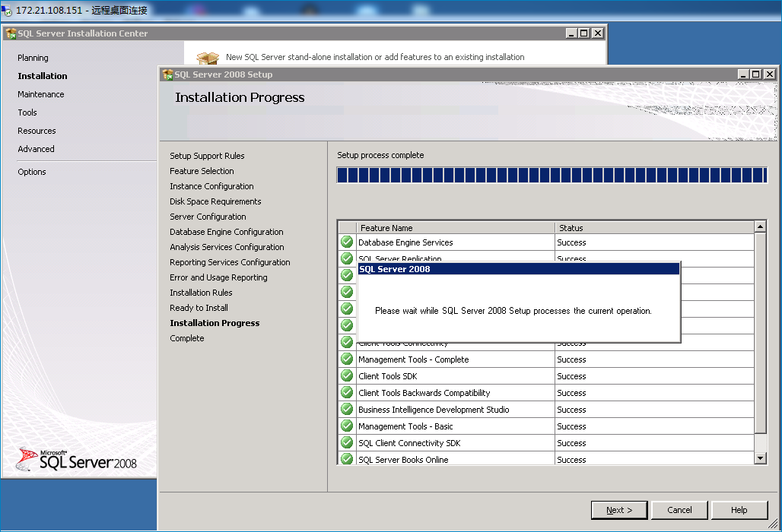
Task: Click the Client Tools SDK feature name
Action: point(387,376)
